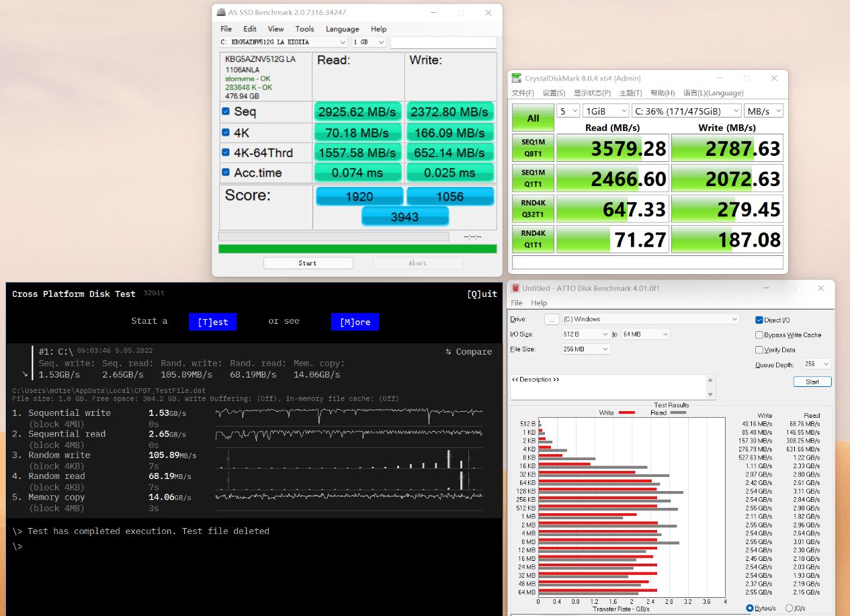Click Start to run the AS SSD benchmark
The width and height of the screenshot is (850, 616).
point(308,263)
